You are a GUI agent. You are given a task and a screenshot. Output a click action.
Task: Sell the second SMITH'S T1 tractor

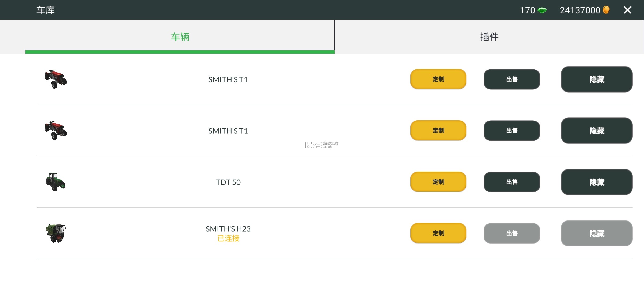coord(512,130)
